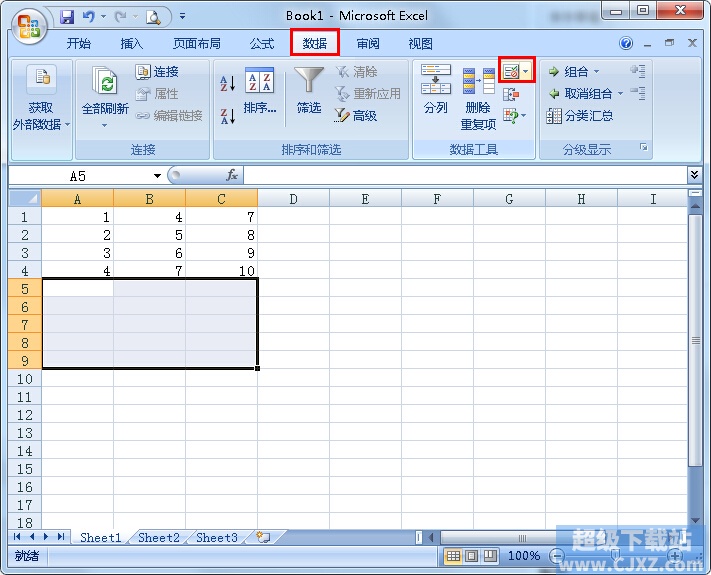The image size is (711, 575).
Task: Sort descending Z to A icon
Action: point(228,116)
